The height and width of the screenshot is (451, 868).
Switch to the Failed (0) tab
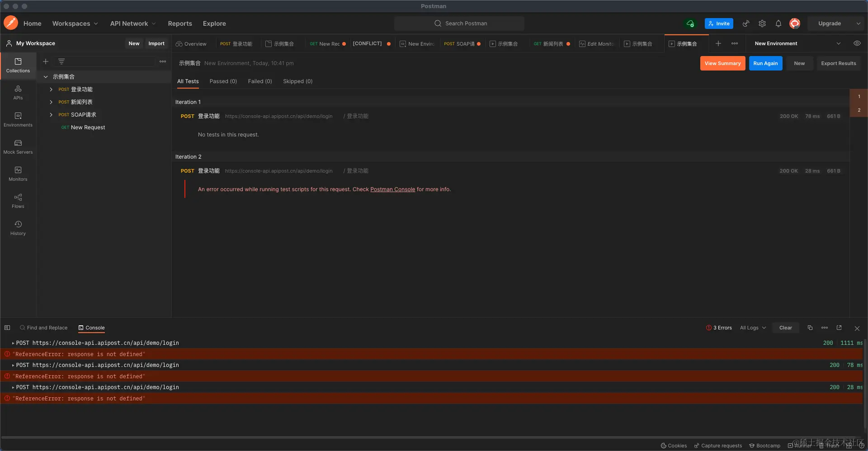click(x=260, y=81)
